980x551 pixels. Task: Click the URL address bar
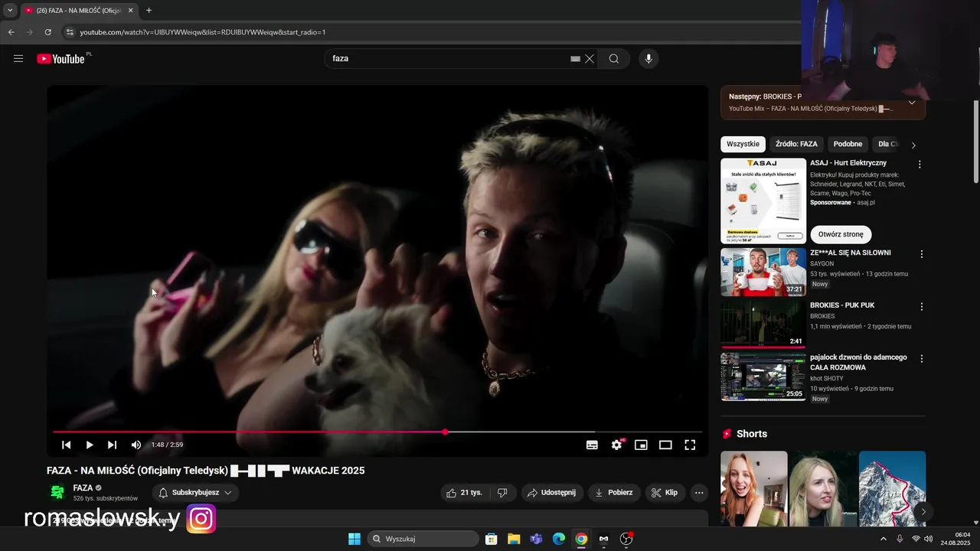coord(429,32)
